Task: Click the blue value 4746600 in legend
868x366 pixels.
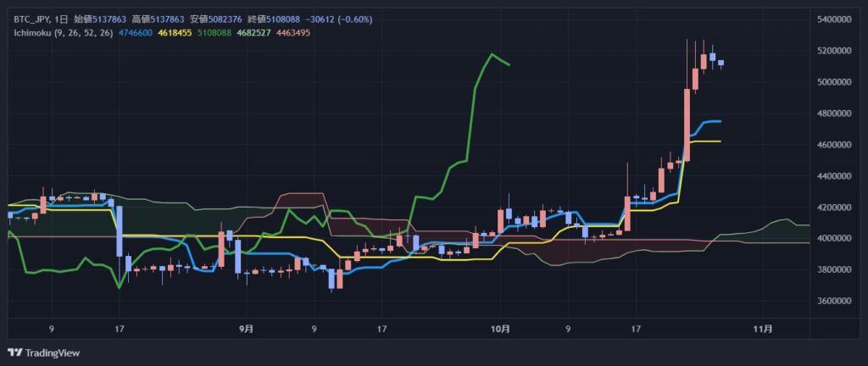Action: coord(136,33)
